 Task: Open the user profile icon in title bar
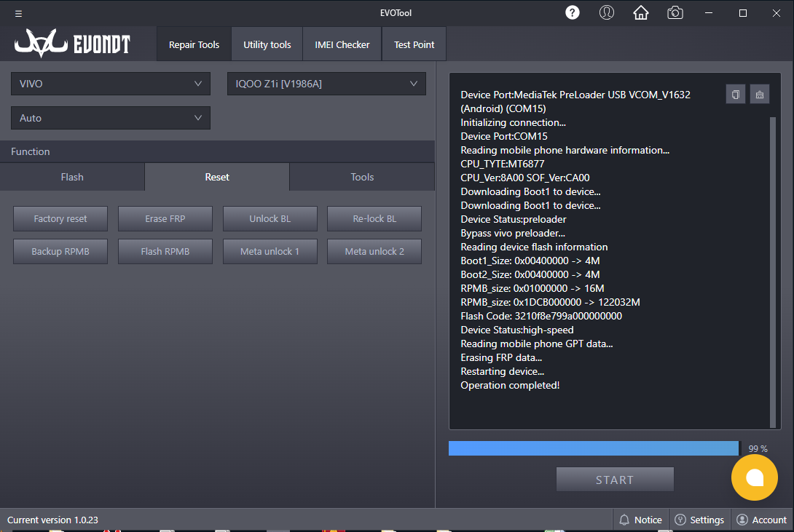coord(607,12)
